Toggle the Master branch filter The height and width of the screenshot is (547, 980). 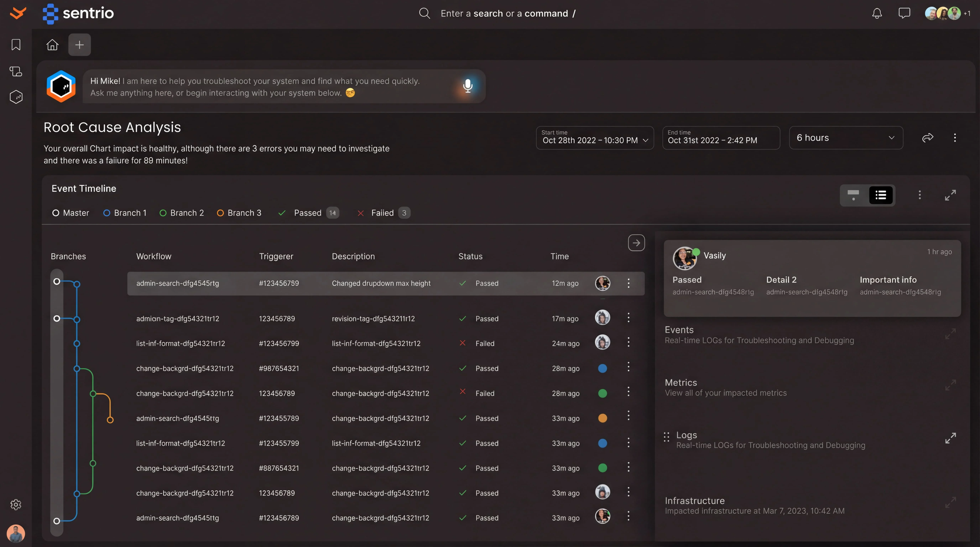[x=71, y=213]
